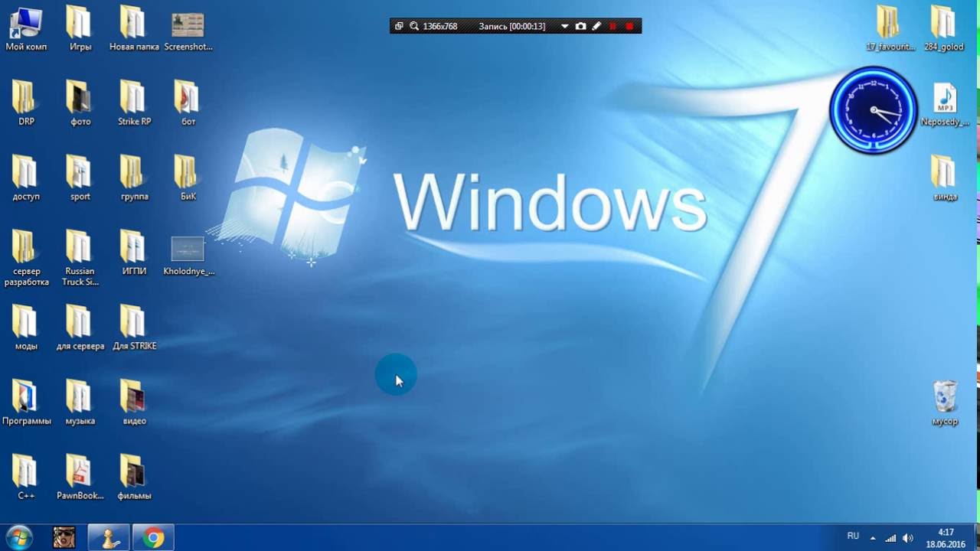Screen dimensions: 980x551
Task: Click the recorder window-mode icon
Action: (399, 26)
